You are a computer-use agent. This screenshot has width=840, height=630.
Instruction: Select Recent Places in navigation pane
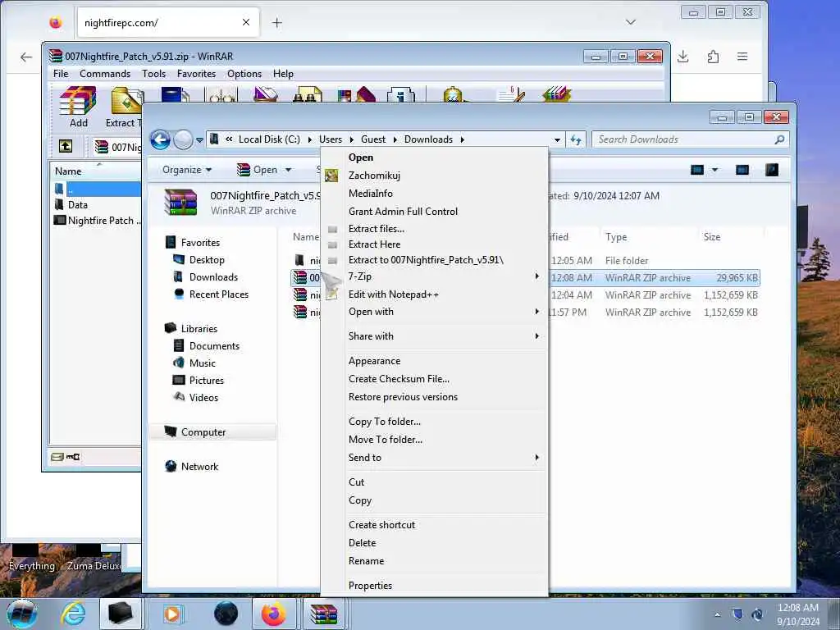218,294
